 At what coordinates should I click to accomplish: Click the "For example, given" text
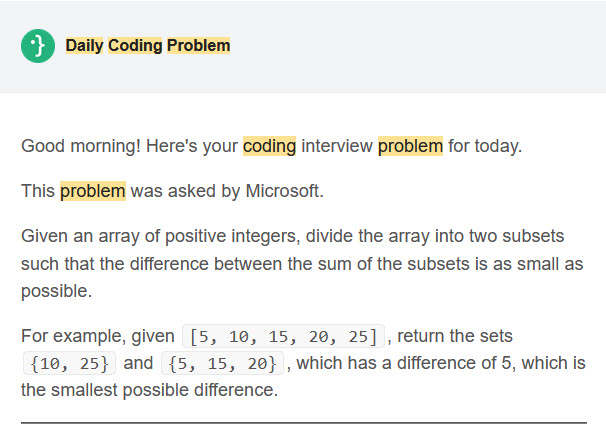click(x=98, y=336)
